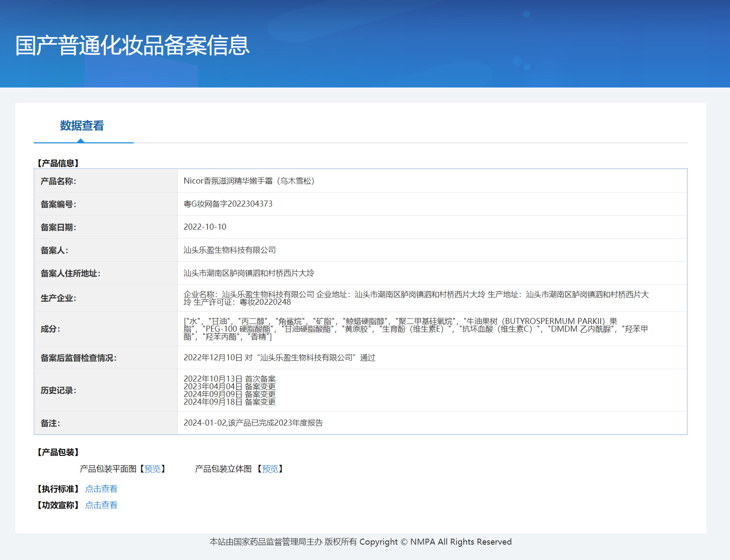Click the 产品名称 label cell

[x=106, y=181]
